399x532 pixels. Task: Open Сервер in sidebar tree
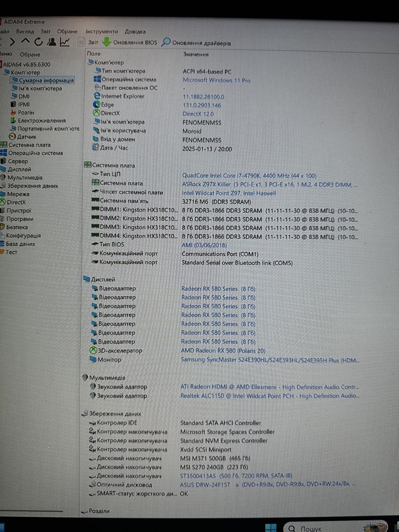pos(14,161)
